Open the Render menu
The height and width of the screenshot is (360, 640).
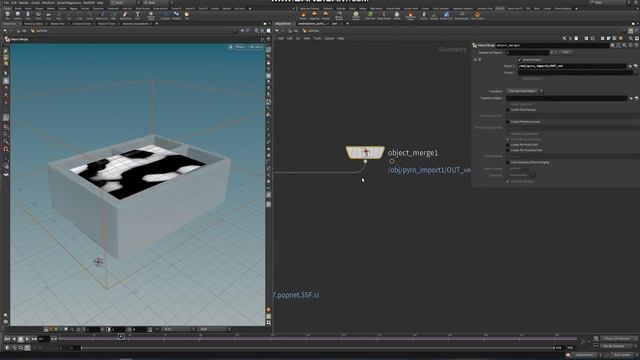pos(24,2)
